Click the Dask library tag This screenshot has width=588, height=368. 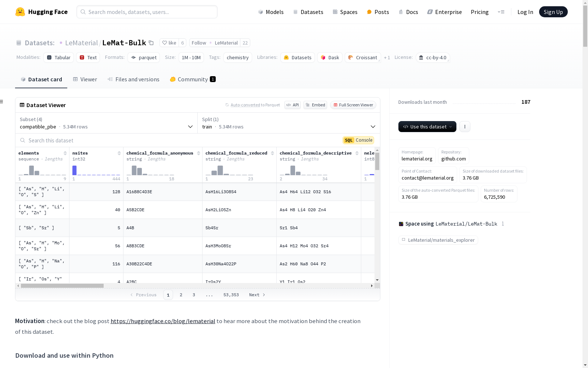pos(330,57)
